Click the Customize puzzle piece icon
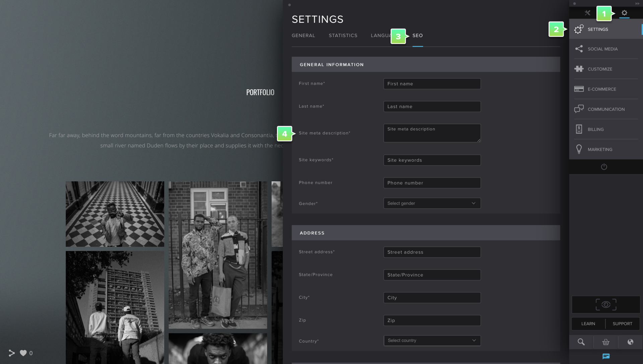Screen dimensions: 643x364 click(x=579, y=69)
